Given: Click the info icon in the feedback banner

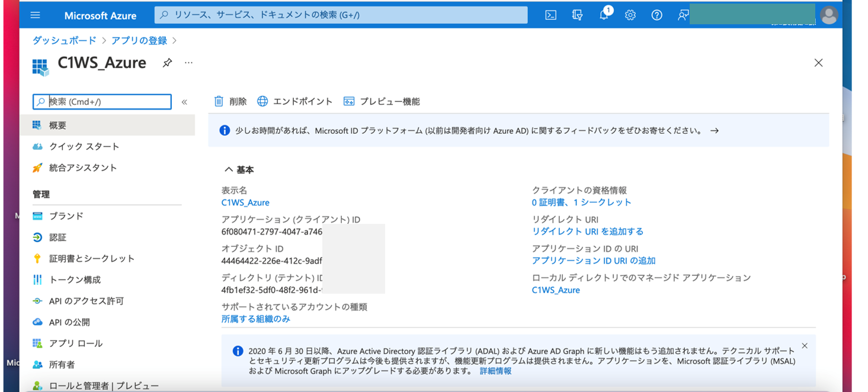Looking at the screenshot, I should (x=225, y=130).
